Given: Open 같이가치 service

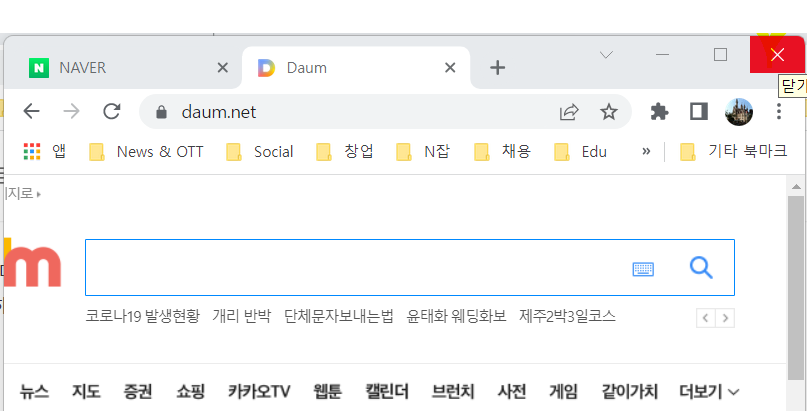Looking at the screenshot, I should (629, 392).
